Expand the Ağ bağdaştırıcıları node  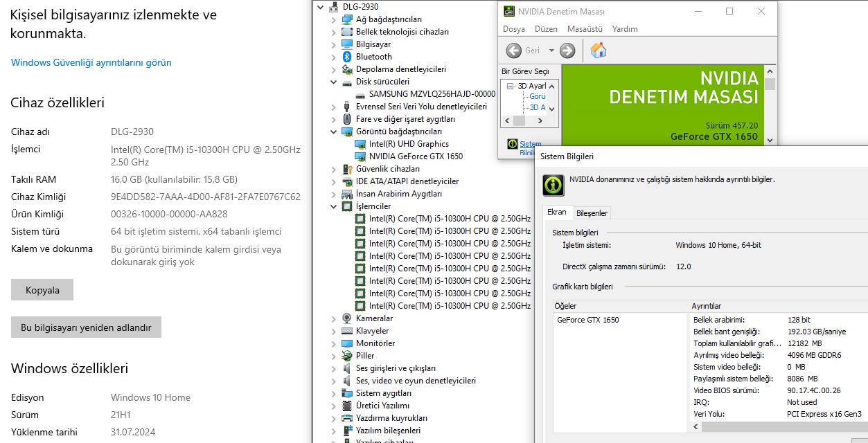click(x=333, y=19)
